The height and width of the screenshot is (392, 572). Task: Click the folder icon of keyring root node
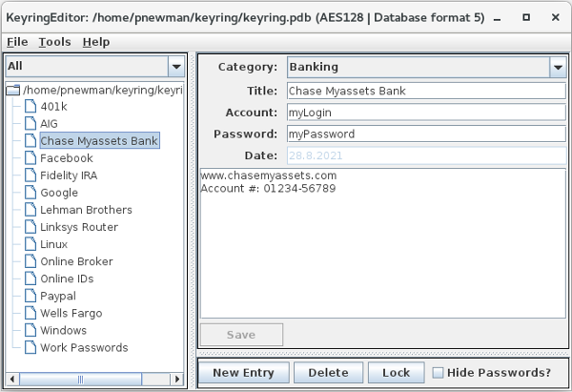click(x=12, y=90)
